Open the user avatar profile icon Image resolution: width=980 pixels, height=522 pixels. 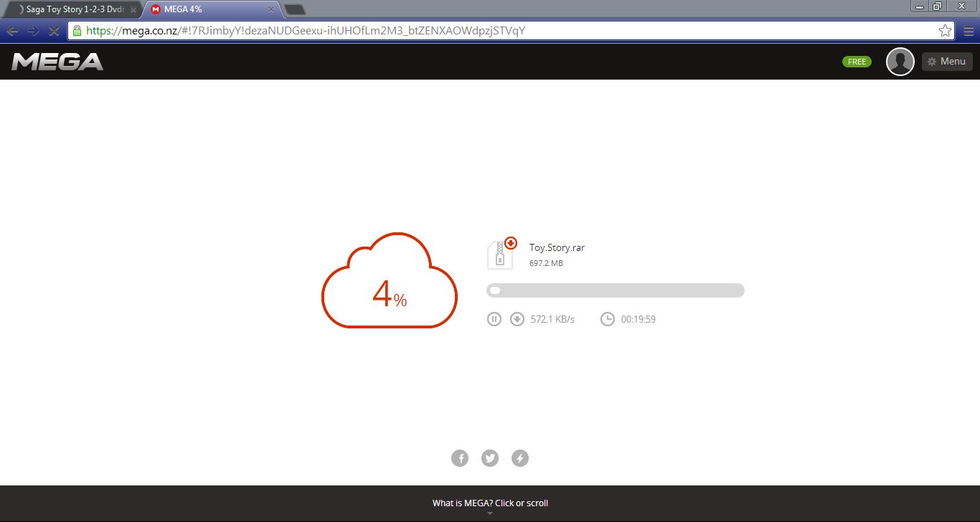coord(900,62)
